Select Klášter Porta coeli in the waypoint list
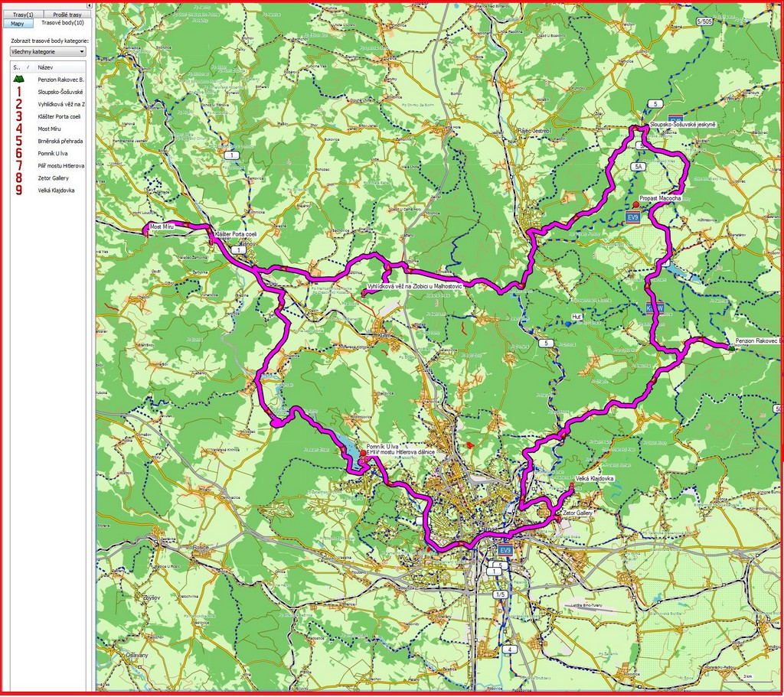Screen dimensions: 784x697 59,116
